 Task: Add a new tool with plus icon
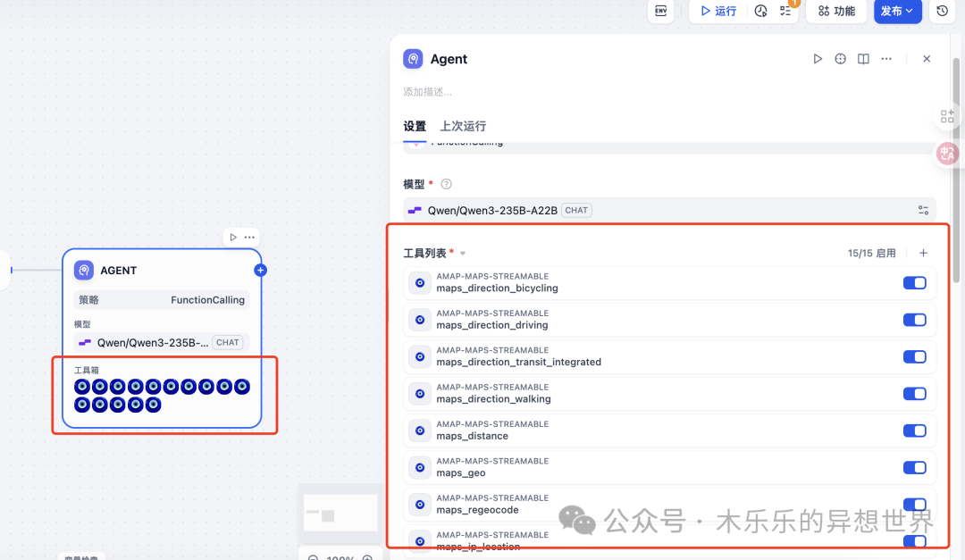click(x=923, y=253)
